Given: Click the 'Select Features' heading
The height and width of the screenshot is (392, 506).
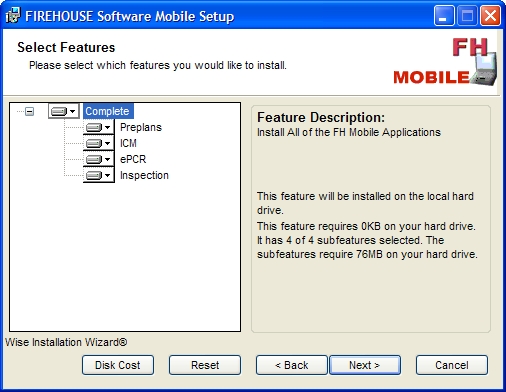Looking at the screenshot, I should [x=66, y=47].
